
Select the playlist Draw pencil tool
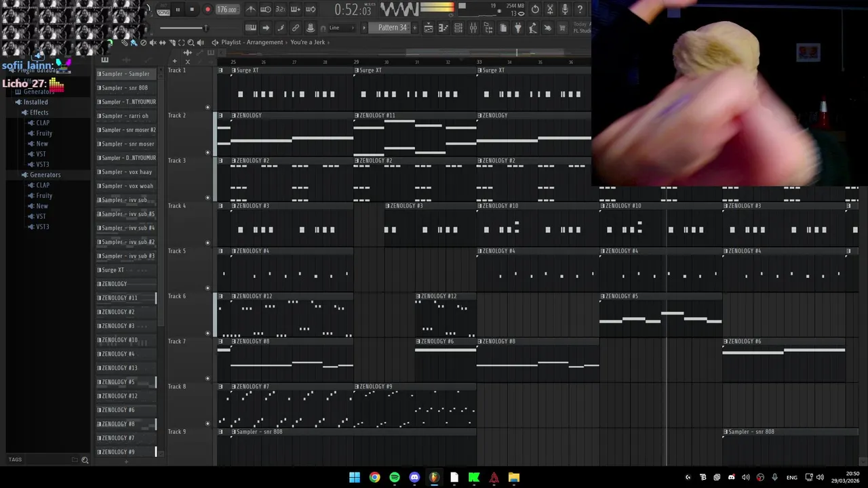click(x=124, y=43)
